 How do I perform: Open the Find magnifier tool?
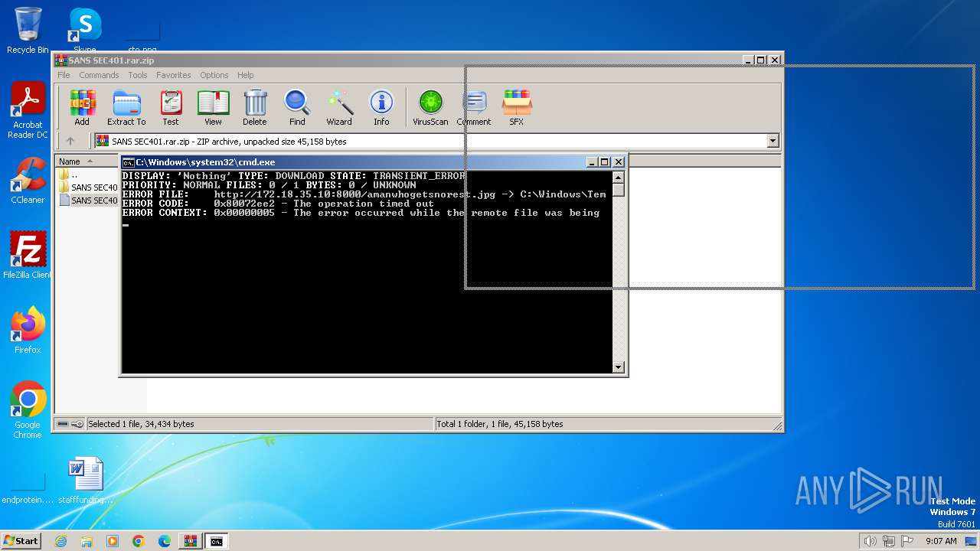(x=297, y=107)
